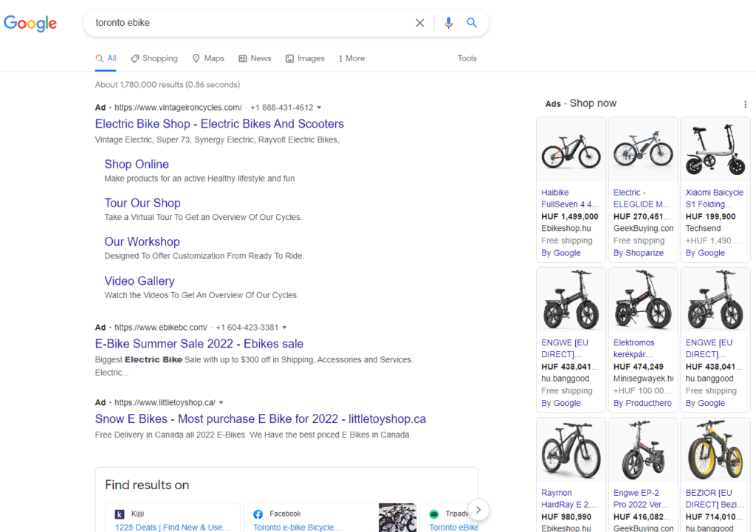View Elektromos kerékpár product image

(643, 300)
